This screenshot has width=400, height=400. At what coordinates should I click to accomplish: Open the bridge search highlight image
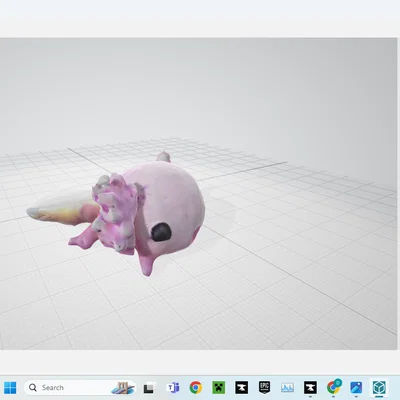[122, 388]
